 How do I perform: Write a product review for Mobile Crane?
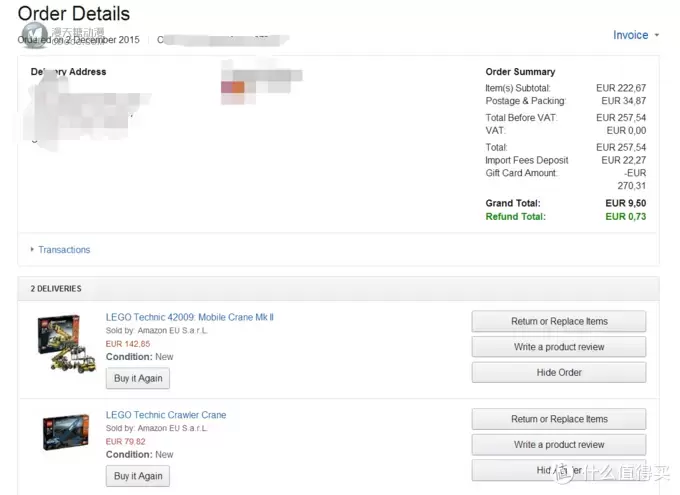tap(559, 347)
